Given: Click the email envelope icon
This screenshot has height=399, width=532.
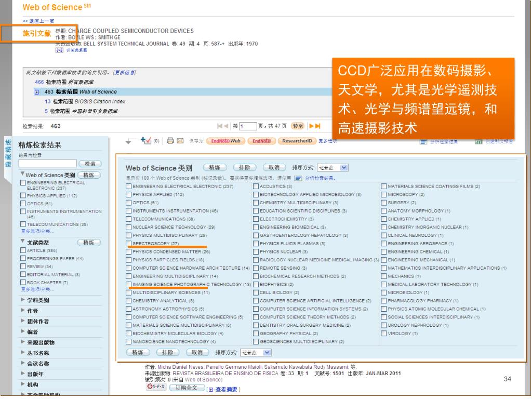Looking at the screenshot, I should point(180,141).
